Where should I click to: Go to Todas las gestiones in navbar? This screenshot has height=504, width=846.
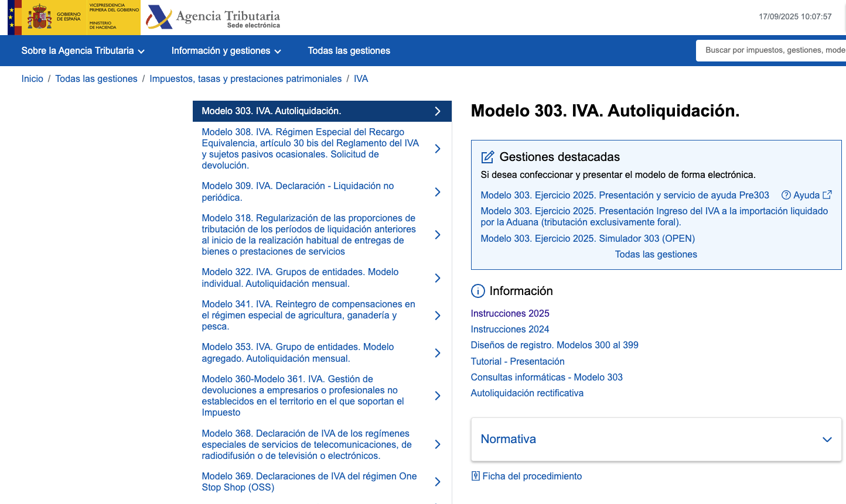349,51
